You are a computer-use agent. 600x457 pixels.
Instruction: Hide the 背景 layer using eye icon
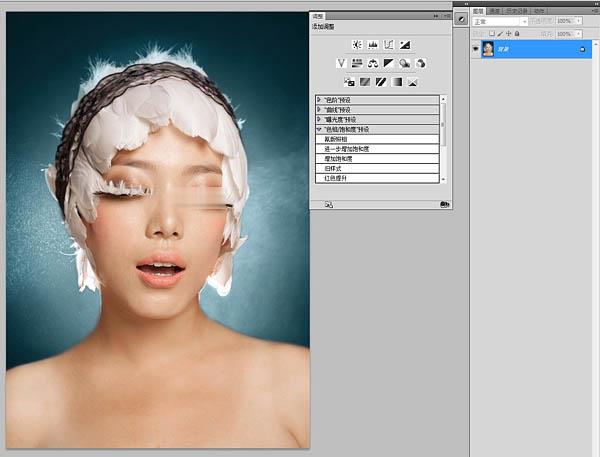(x=475, y=49)
